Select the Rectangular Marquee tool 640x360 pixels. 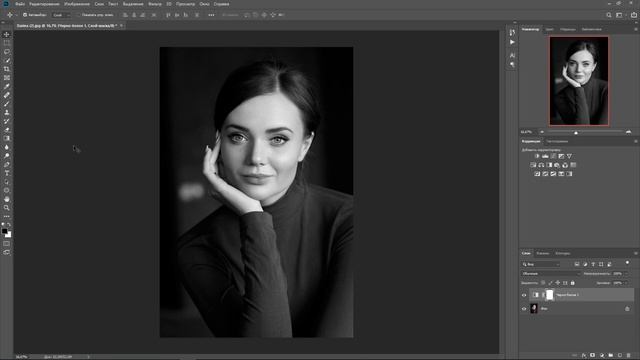tap(7, 43)
